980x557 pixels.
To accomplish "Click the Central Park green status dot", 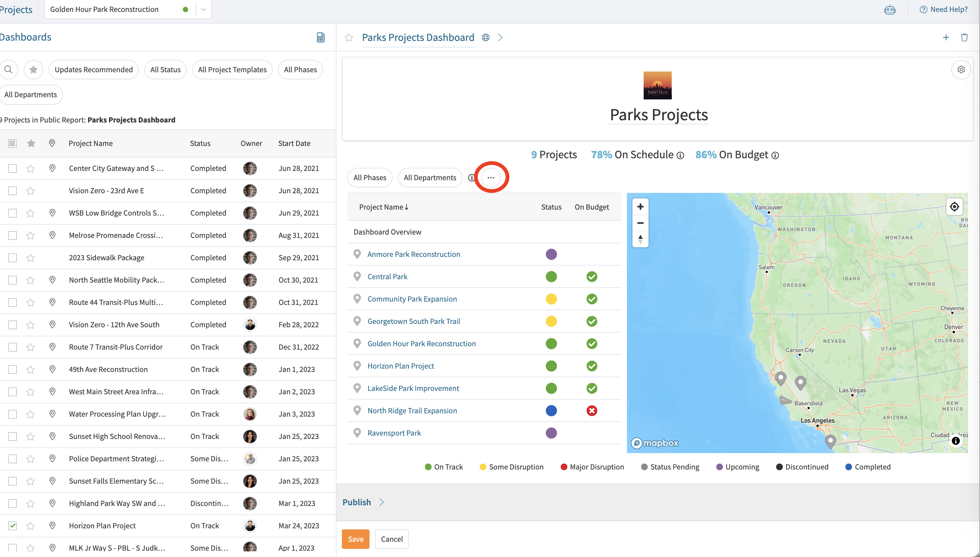I will coord(551,276).
